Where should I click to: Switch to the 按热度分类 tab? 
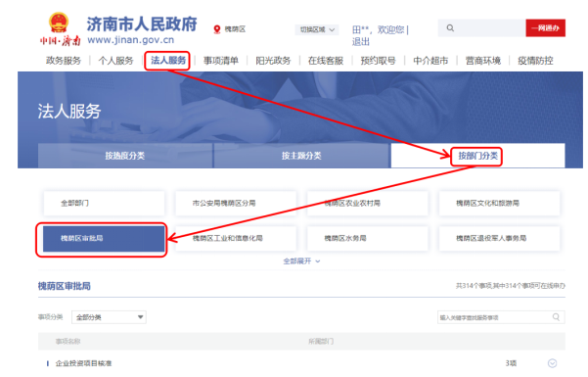tap(125, 156)
